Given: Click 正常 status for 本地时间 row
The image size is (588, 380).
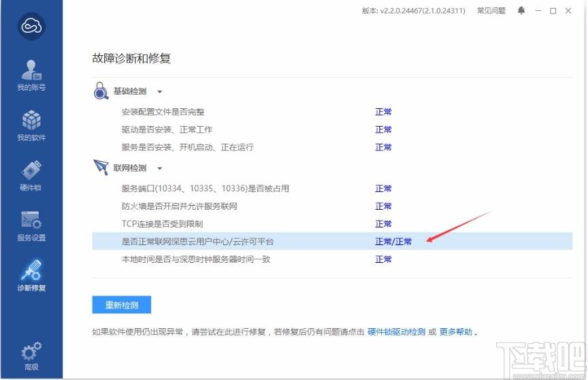Looking at the screenshot, I should click(383, 259).
